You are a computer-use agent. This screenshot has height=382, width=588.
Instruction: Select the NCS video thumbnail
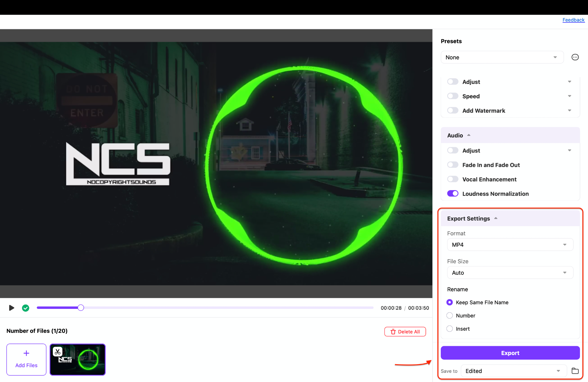pyautogui.click(x=78, y=359)
